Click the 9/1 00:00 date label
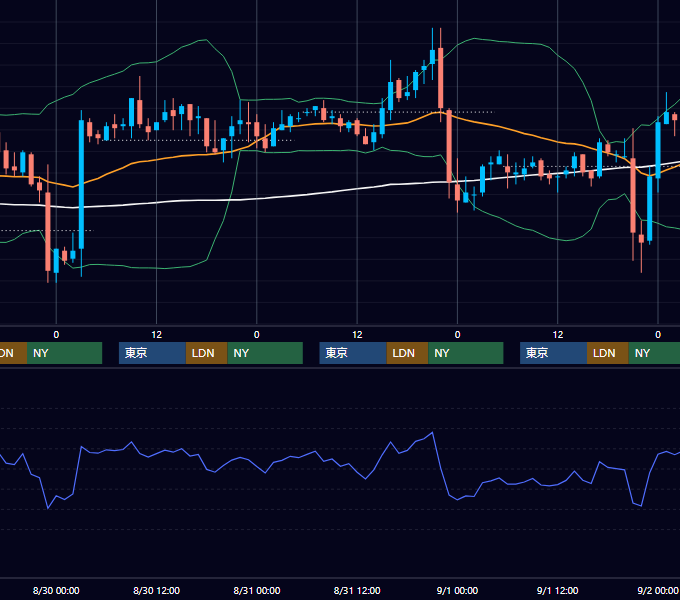Viewport: 680px width, 600px height. click(457, 590)
